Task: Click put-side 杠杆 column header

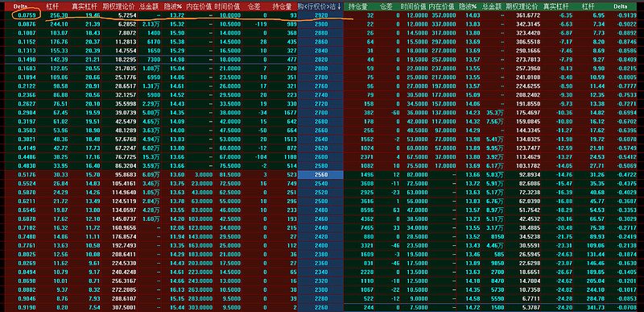Action: click(588, 6)
